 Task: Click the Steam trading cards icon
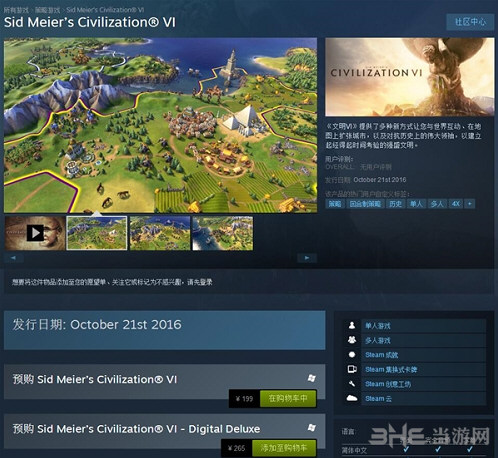click(x=352, y=369)
